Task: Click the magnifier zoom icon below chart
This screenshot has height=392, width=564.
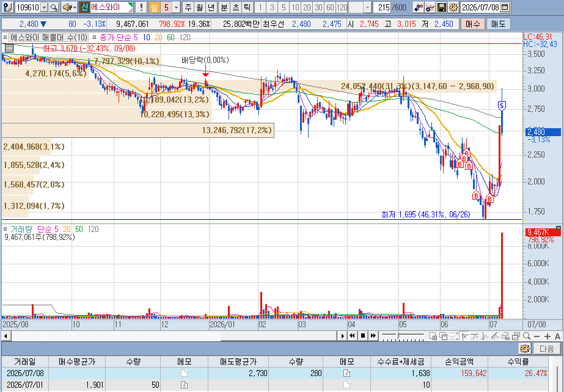Action: click(x=527, y=336)
